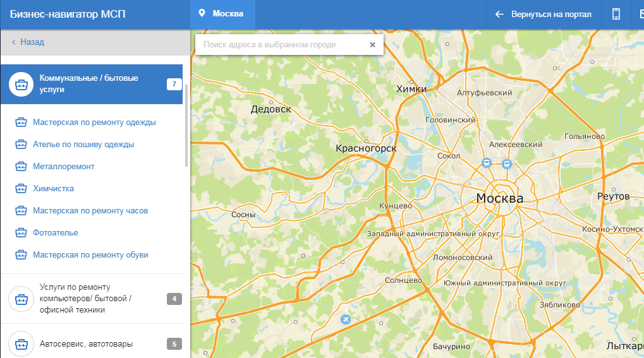644x358 pixels.
Task: Click the icon next to Металлоремонт
Action: (x=21, y=167)
